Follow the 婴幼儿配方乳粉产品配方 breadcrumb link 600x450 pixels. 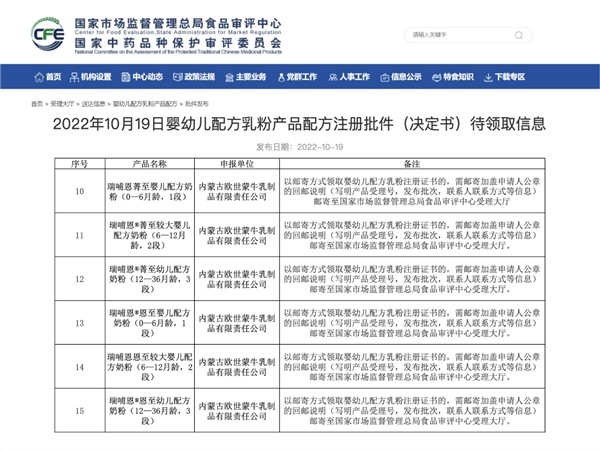coord(145,104)
